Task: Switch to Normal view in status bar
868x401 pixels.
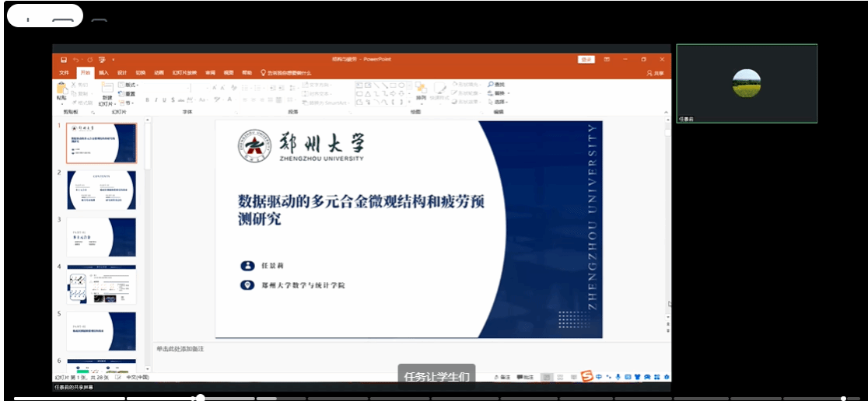Action: tap(547, 377)
